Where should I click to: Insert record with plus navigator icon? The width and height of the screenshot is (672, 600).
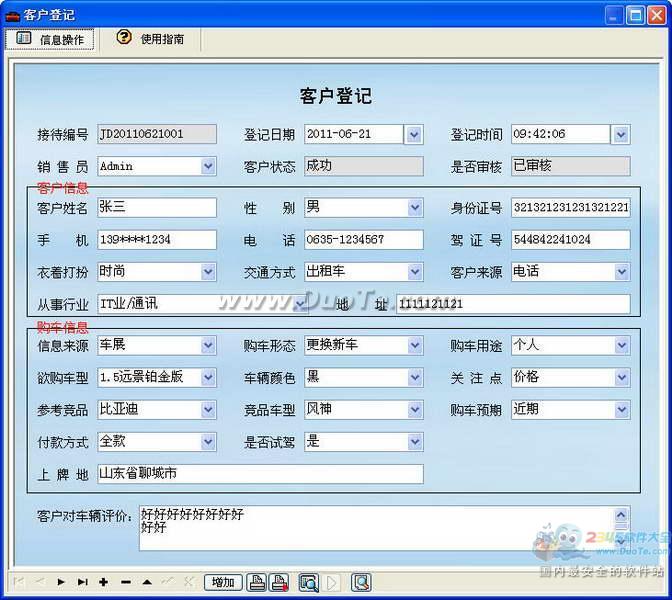103,582
